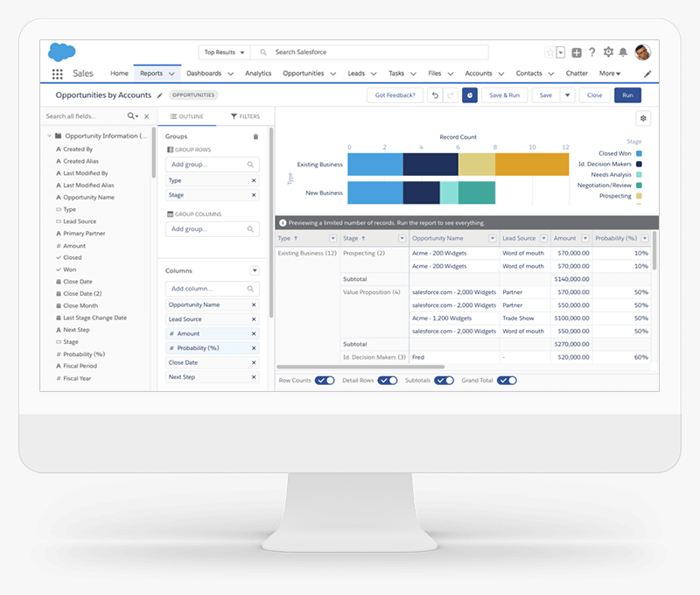Image resolution: width=700 pixels, height=595 pixels.
Task: Open Opportunity Name column header dropdown
Action: pos(493,238)
